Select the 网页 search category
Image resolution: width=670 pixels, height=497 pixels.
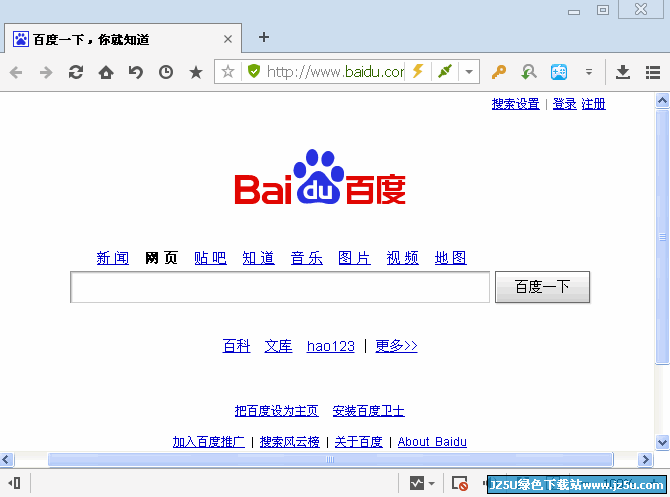click(x=162, y=258)
